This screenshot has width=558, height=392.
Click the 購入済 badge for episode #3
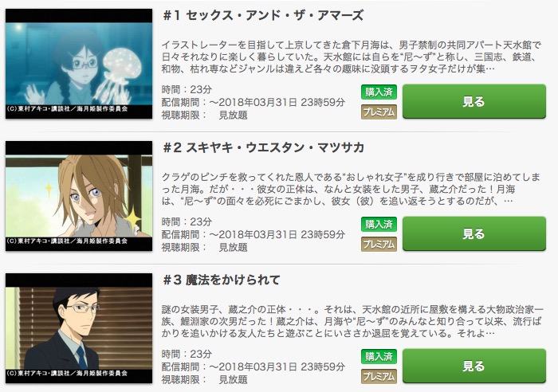[x=379, y=357]
